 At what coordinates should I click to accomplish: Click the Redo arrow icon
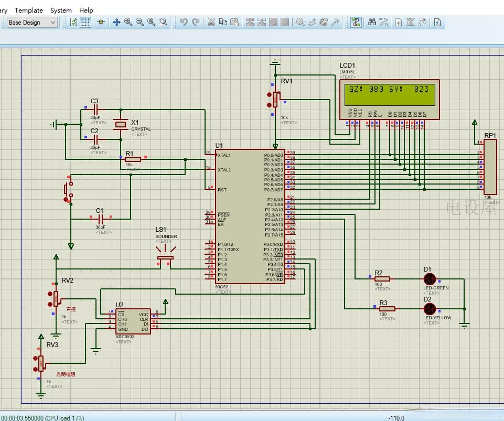coord(196,22)
